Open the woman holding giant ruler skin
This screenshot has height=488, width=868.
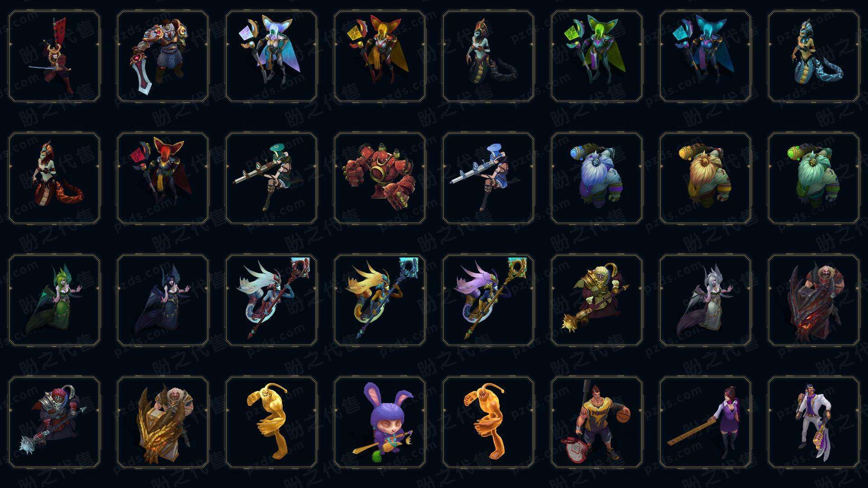tap(705, 422)
